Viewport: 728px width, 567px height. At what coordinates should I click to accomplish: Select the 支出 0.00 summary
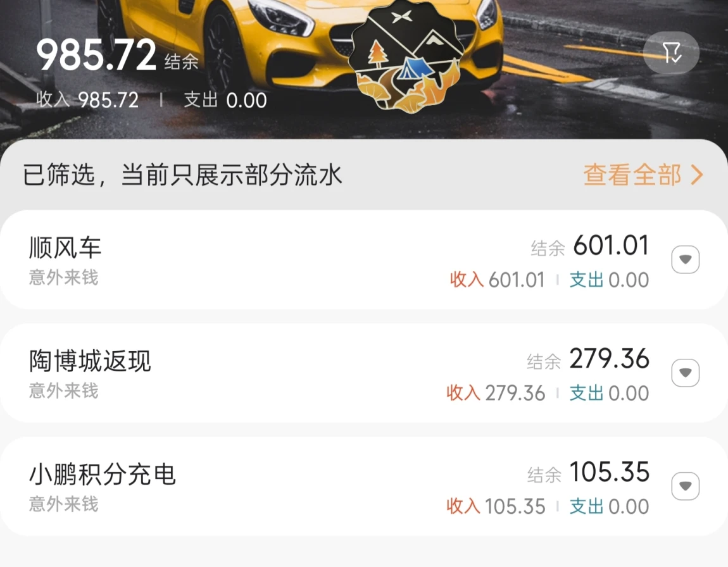point(225,100)
